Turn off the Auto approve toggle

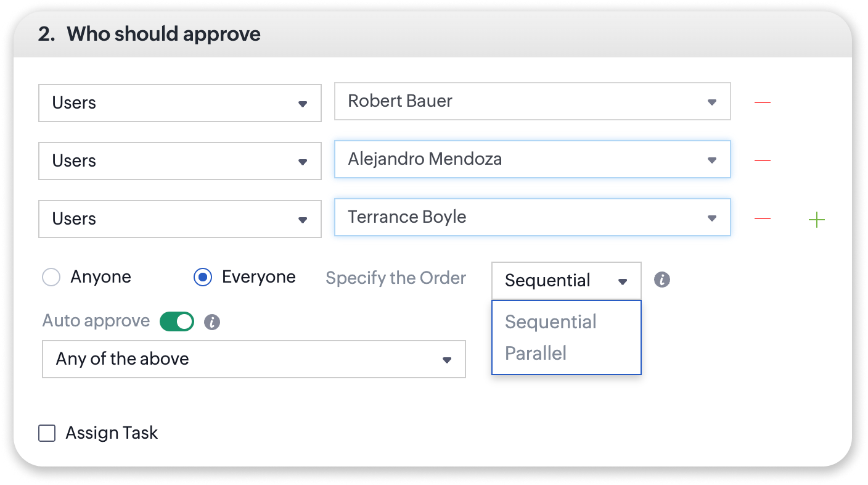[x=177, y=321]
